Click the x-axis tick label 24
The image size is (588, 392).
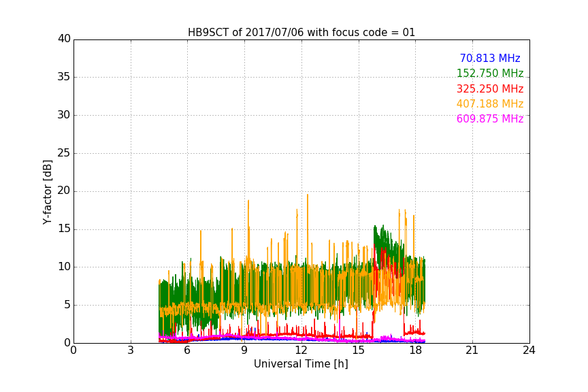(529, 350)
